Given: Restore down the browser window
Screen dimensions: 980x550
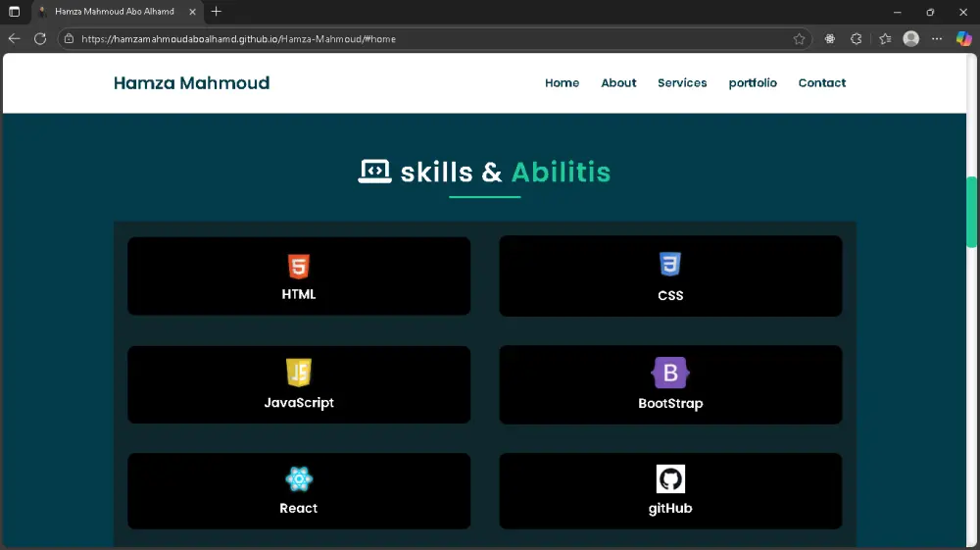Looking at the screenshot, I should coord(930,12).
